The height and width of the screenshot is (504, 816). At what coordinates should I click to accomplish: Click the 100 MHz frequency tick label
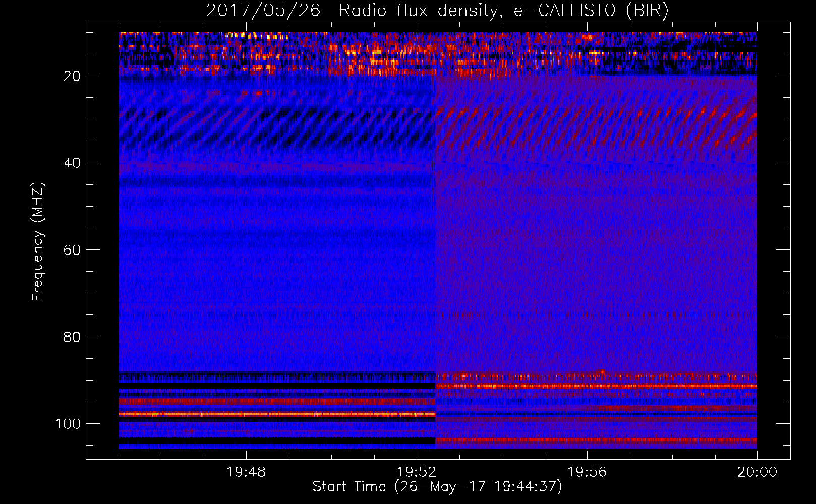68,424
